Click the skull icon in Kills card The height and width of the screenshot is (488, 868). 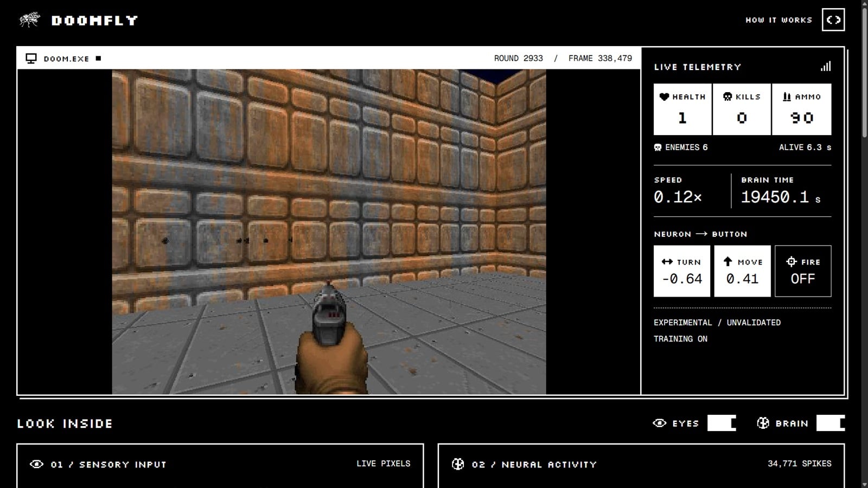(727, 97)
